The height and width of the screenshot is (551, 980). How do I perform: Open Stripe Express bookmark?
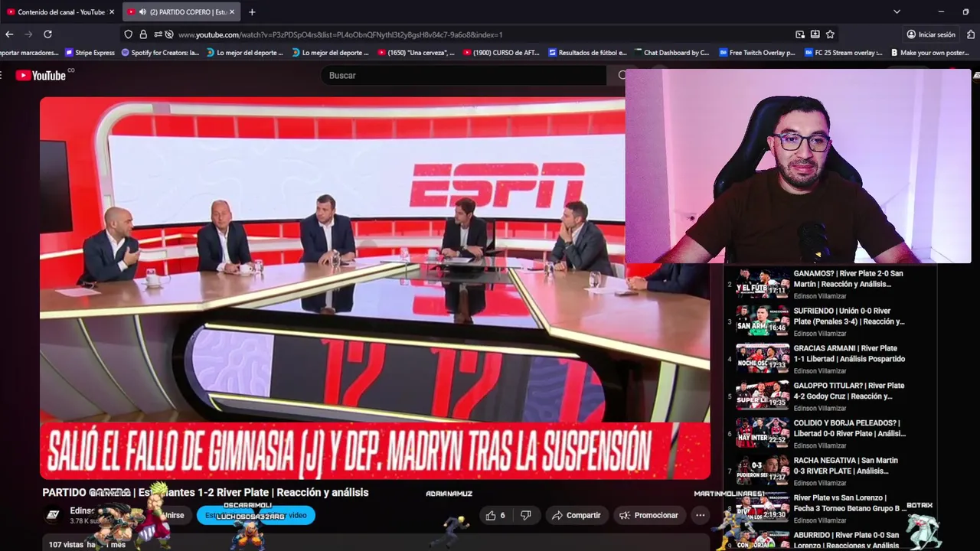pyautogui.click(x=90, y=53)
